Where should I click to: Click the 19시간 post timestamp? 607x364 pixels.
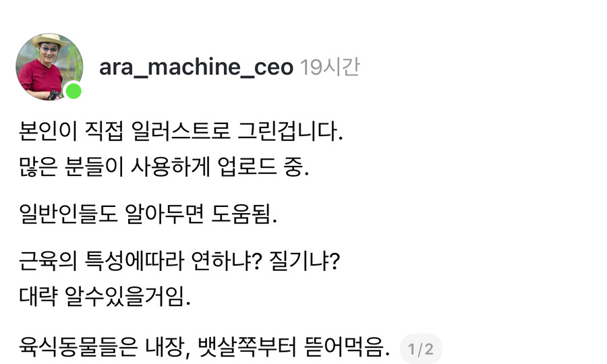click(330, 67)
